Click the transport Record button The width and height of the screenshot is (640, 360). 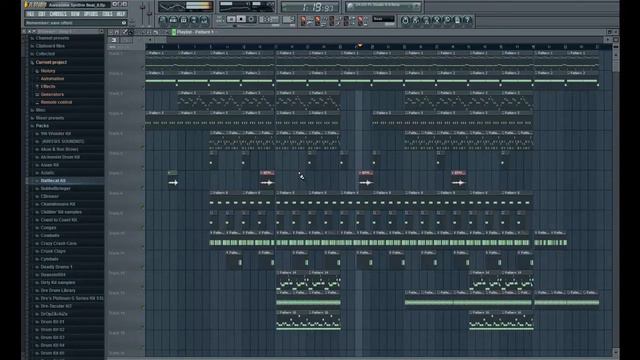[x=251, y=19]
